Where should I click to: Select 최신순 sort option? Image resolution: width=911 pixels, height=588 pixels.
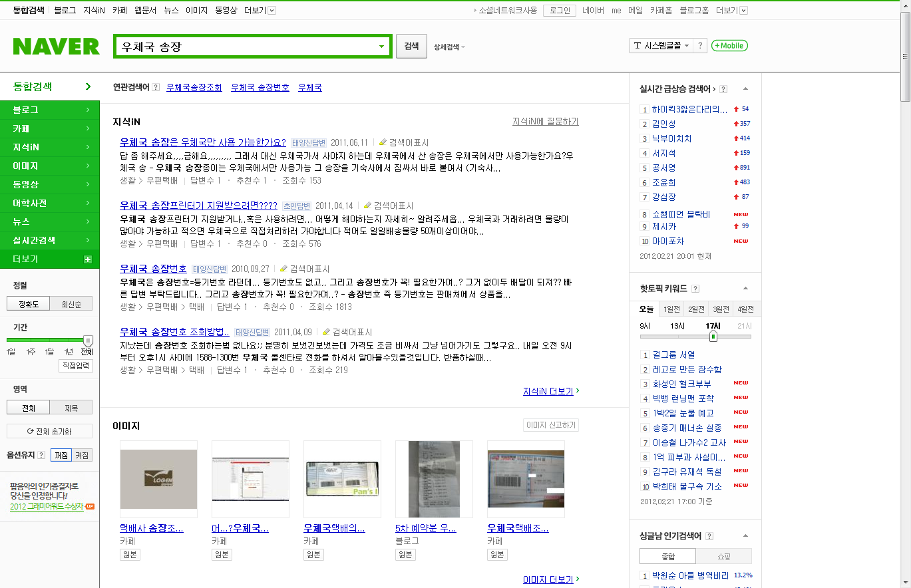pos(71,304)
